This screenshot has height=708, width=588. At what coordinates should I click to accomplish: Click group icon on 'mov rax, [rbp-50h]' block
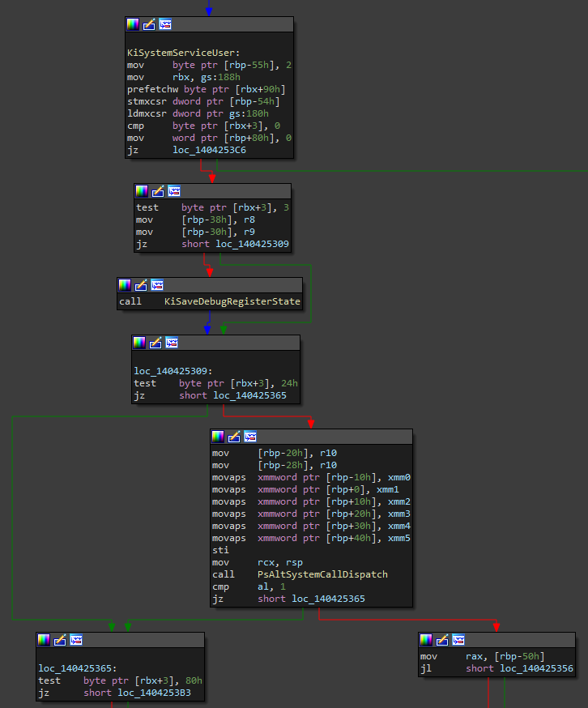point(458,640)
